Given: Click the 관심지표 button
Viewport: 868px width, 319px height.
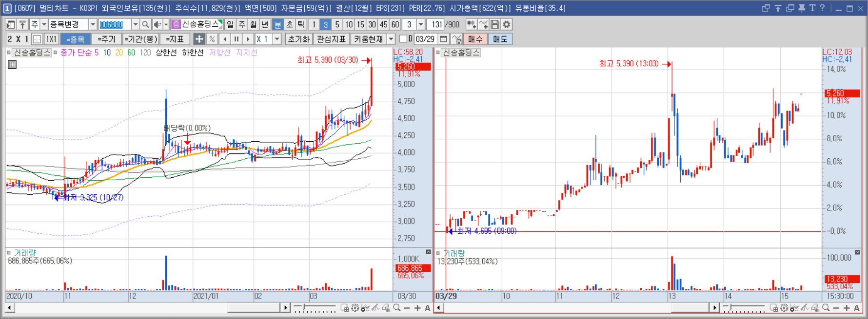Looking at the screenshot, I should 331,39.
